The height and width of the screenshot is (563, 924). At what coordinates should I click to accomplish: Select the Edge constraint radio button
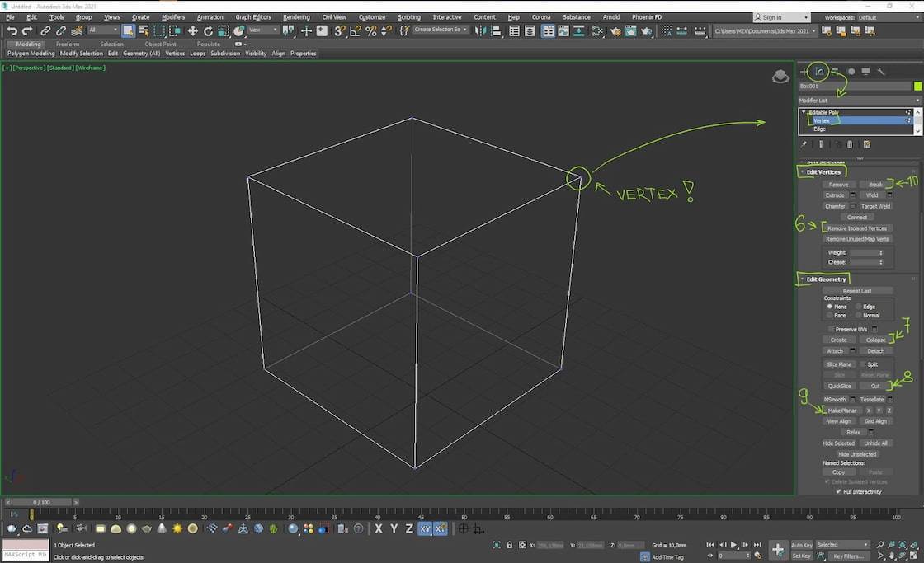[859, 307]
